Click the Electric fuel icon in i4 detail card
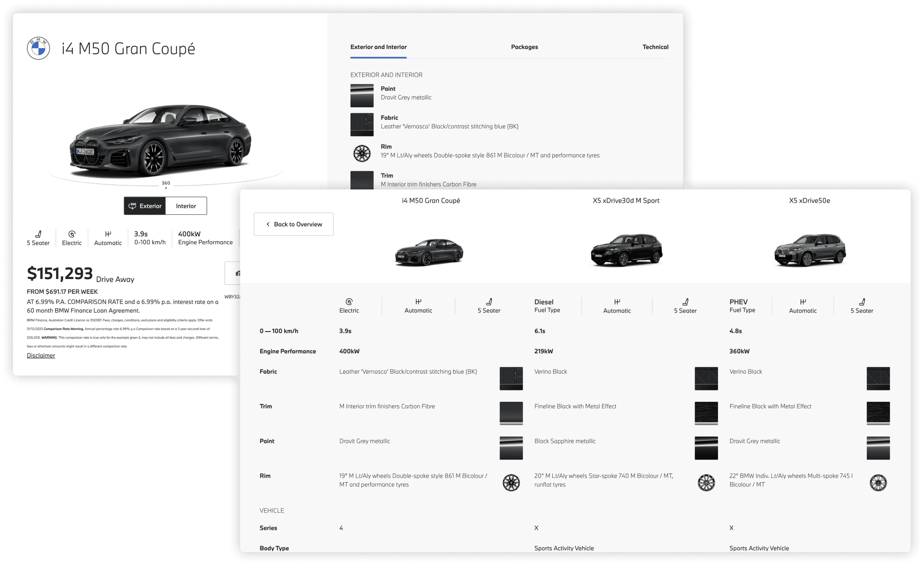The image size is (924, 565). click(x=72, y=234)
